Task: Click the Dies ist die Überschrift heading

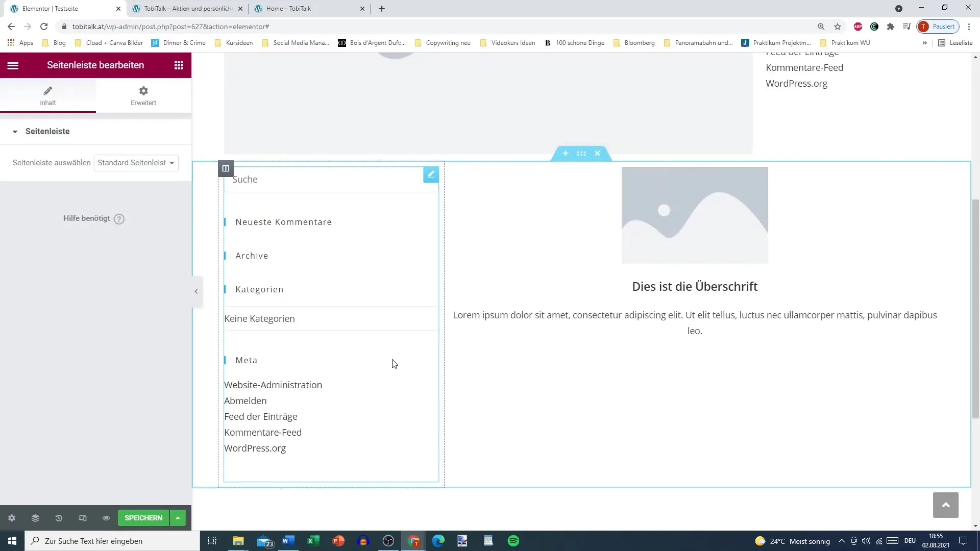Action: pos(695,287)
